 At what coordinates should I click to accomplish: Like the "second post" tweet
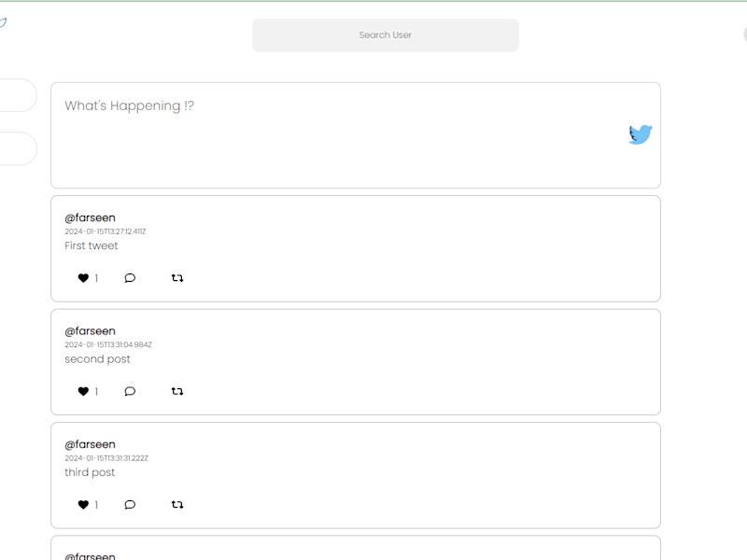pos(83,391)
